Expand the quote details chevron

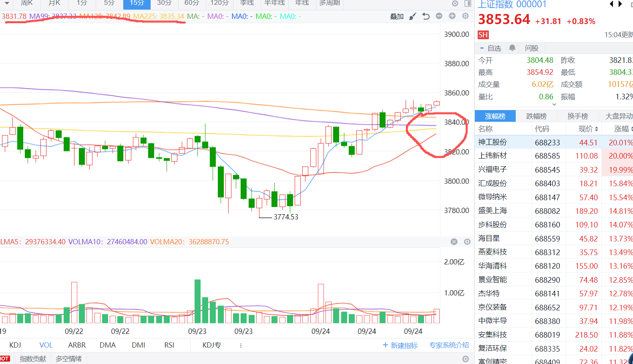click(554, 105)
